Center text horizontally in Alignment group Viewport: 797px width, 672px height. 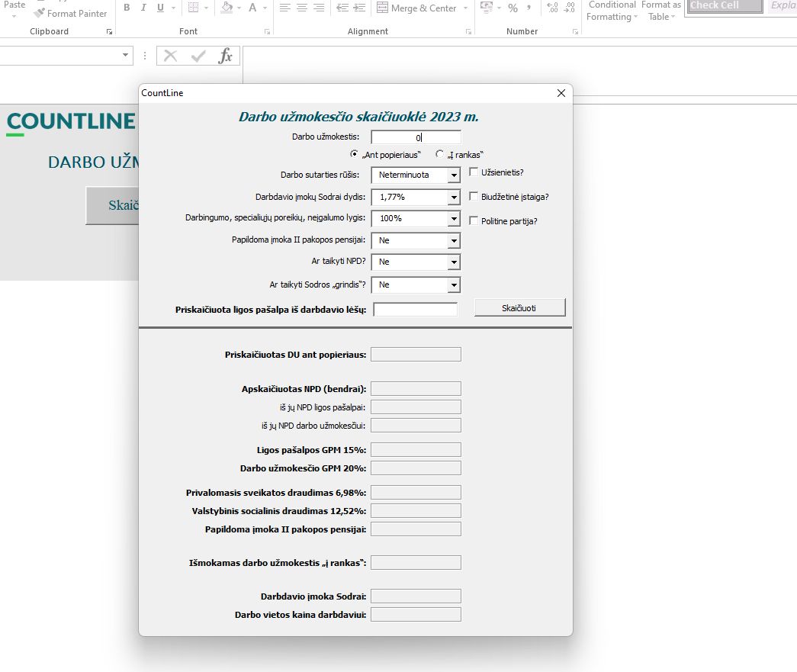(x=302, y=8)
